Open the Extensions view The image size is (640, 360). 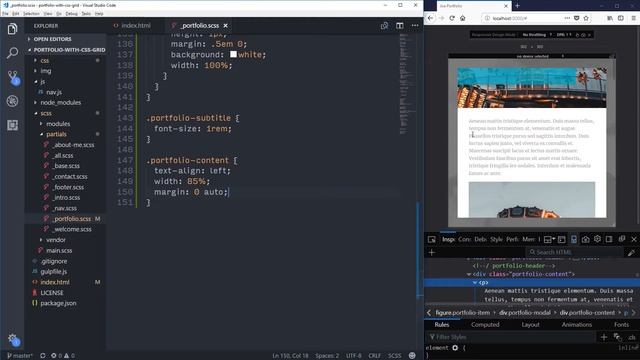pyautogui.click(x=12, y=125)
